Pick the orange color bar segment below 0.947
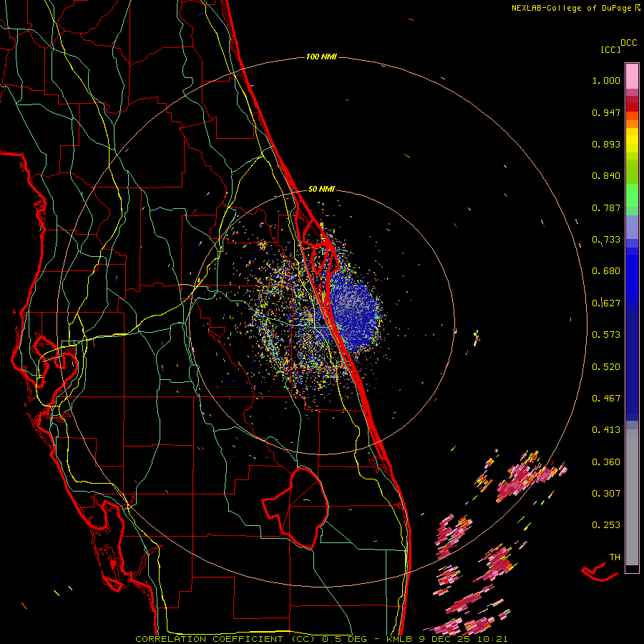Screen dimensions: 644x644 (632, 124)
